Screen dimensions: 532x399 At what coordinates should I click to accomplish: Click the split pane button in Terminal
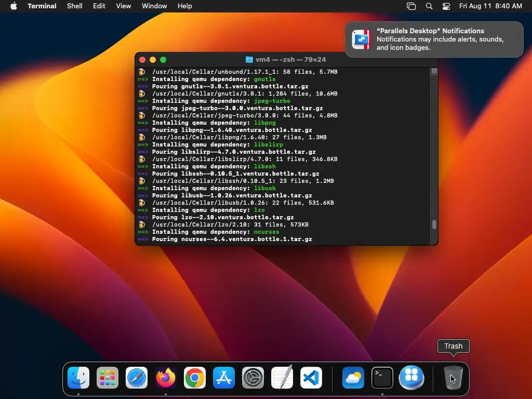coord(434,71)
